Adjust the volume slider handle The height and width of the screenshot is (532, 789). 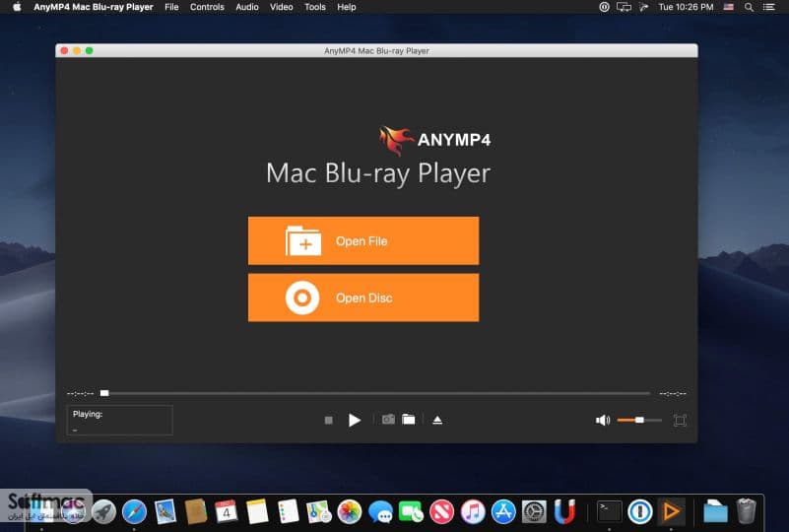click(639, 420)
